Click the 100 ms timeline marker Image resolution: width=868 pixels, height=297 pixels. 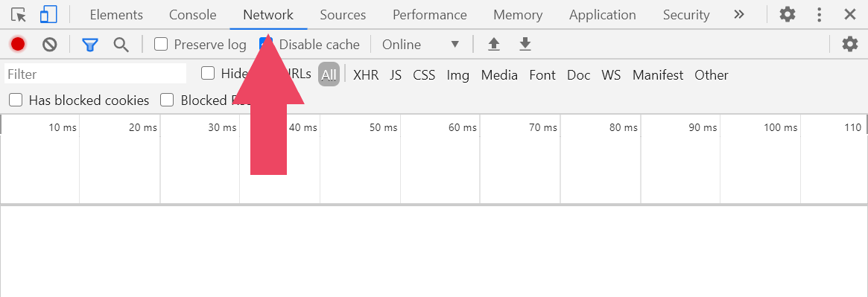[781, 128]
